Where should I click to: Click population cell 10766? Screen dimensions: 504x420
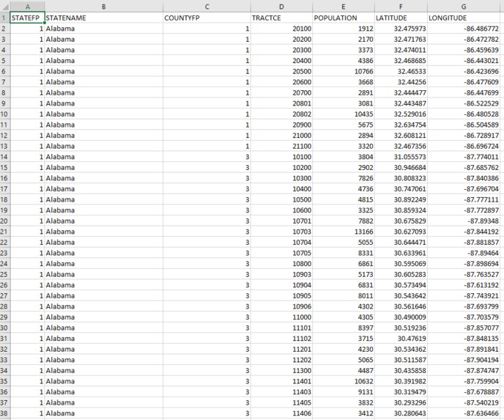tap(344, 71)
